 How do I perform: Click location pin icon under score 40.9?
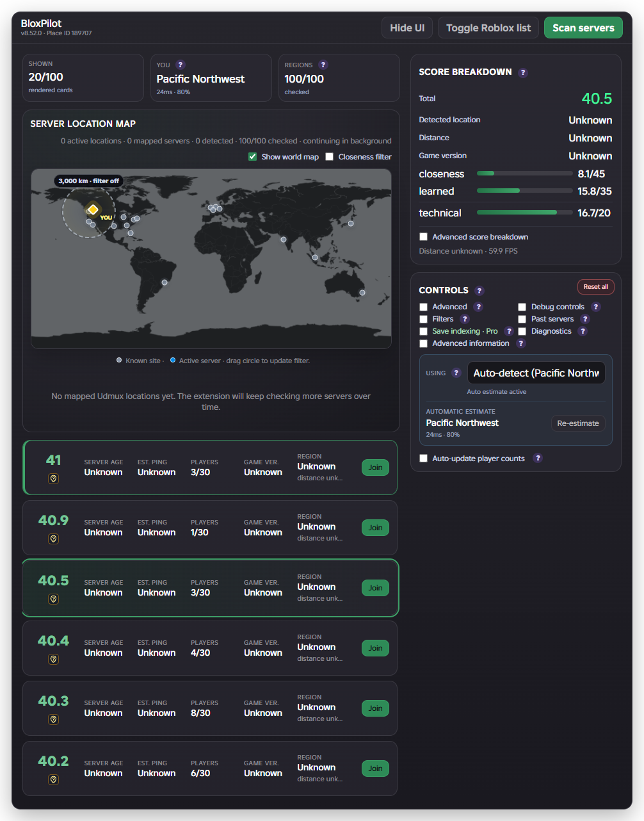click(54, 539)
